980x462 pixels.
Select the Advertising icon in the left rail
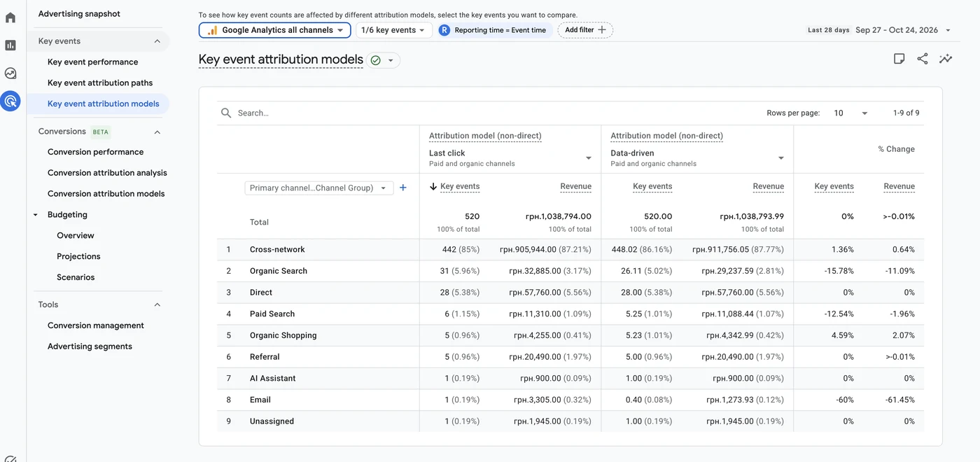tap(10, 101)
